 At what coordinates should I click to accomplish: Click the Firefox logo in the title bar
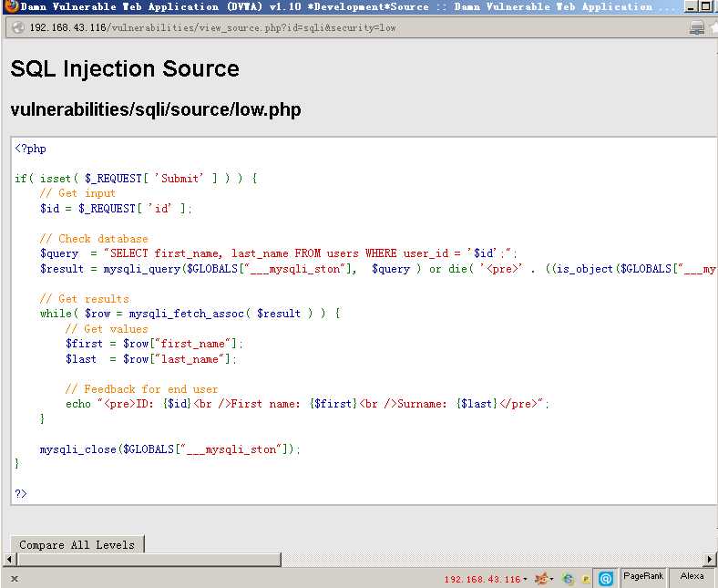[12, 6]
